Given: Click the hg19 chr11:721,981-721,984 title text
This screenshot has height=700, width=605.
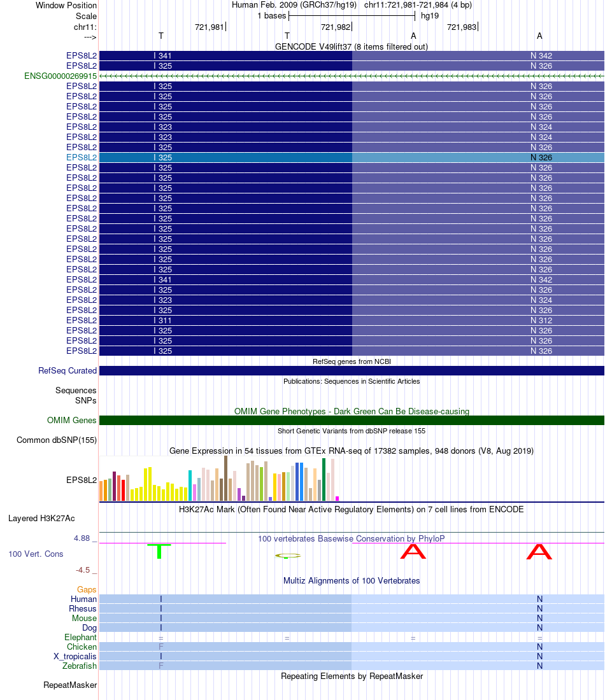Looking at the screenshot, I should 352,5.
